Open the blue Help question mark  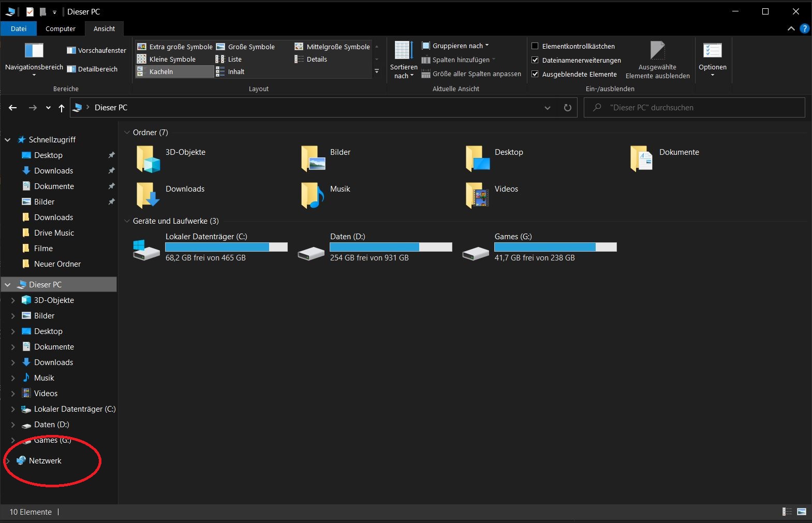(x=805, y=28)
